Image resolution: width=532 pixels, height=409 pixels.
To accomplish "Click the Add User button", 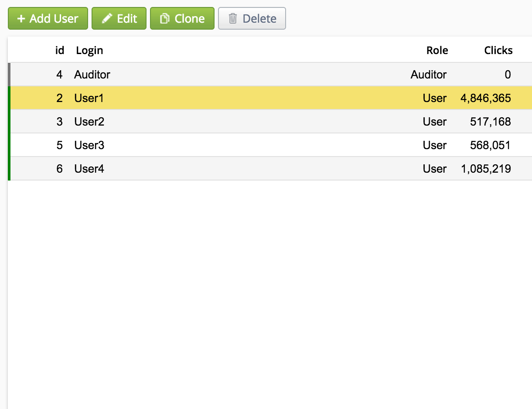I will [x=48, y=18].
